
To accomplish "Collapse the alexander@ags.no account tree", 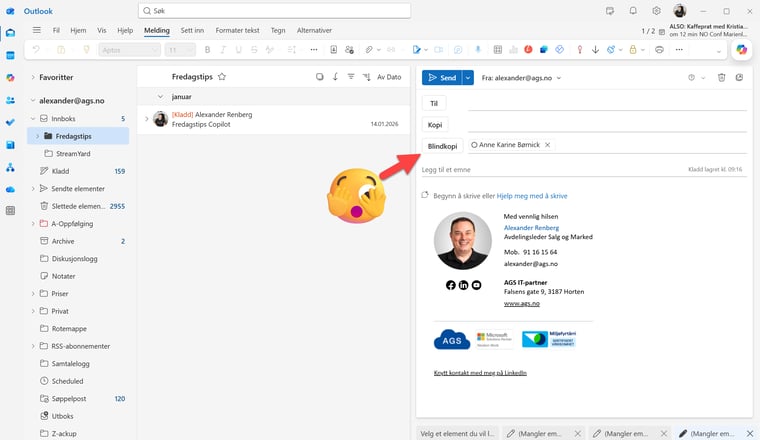I will [33, 101].
